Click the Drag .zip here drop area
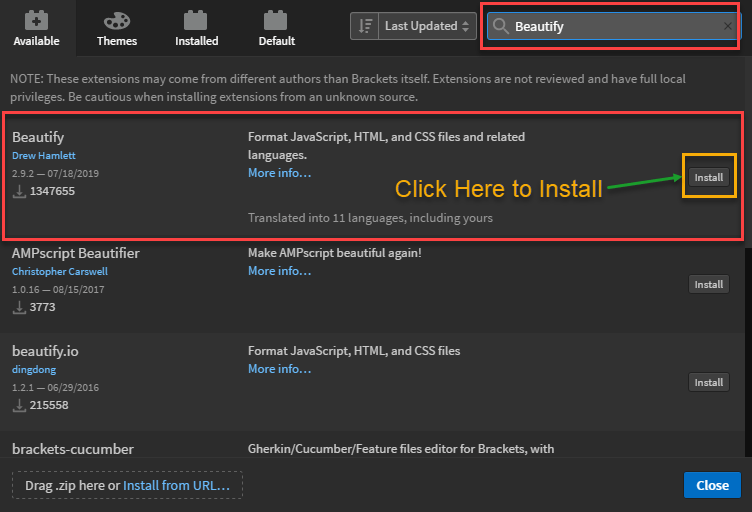Image resolution: width=752 pixels, height=512 pixels. pyautogui.click(x=127, y=485)
